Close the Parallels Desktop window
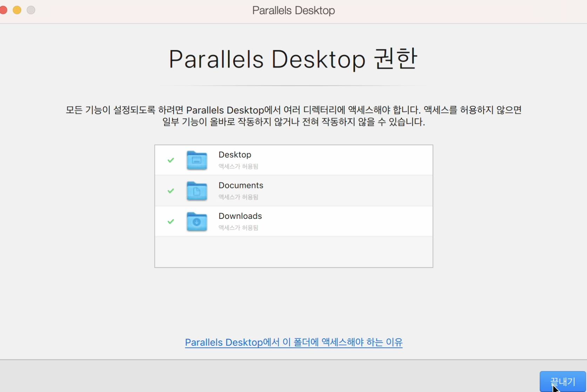This screenshot has width=587, height=392. click(3, 10)
